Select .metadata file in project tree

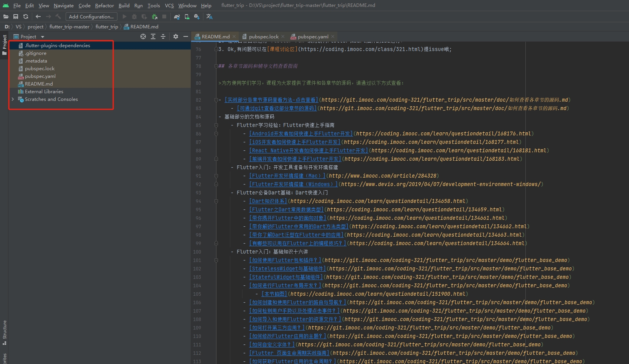[36, 61]
